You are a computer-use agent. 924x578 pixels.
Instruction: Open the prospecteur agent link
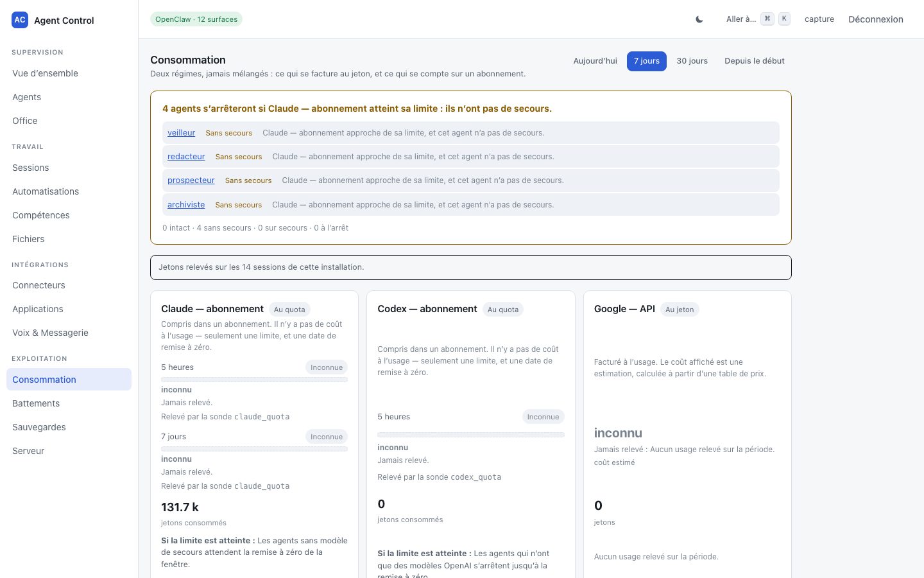pyautogui.click(x=191, y=180)
